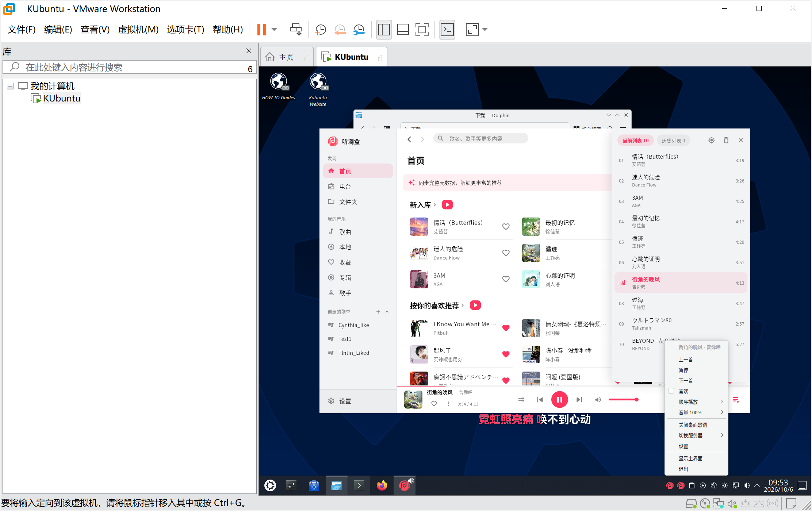Open the 虚拟机(M) menu
This screenshot has width=812, height=511.
pyautogui.click(x=138, y=30)
